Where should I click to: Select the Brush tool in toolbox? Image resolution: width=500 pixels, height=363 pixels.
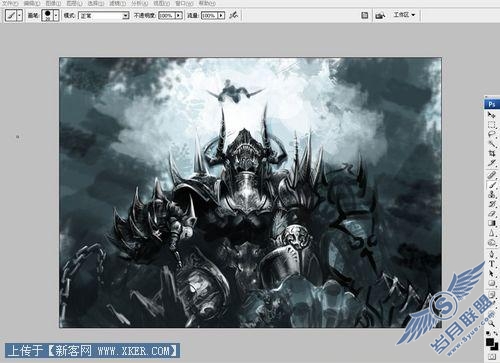pos(491,185)
